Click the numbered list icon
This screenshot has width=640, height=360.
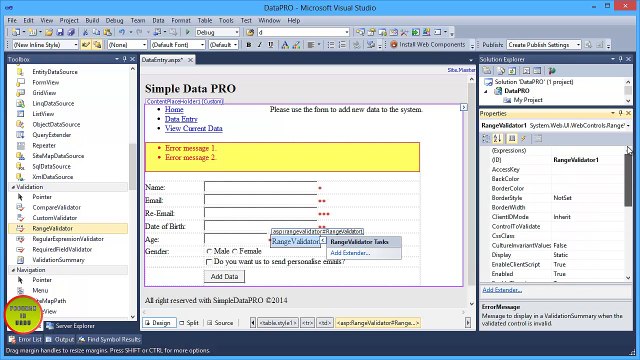342,45
